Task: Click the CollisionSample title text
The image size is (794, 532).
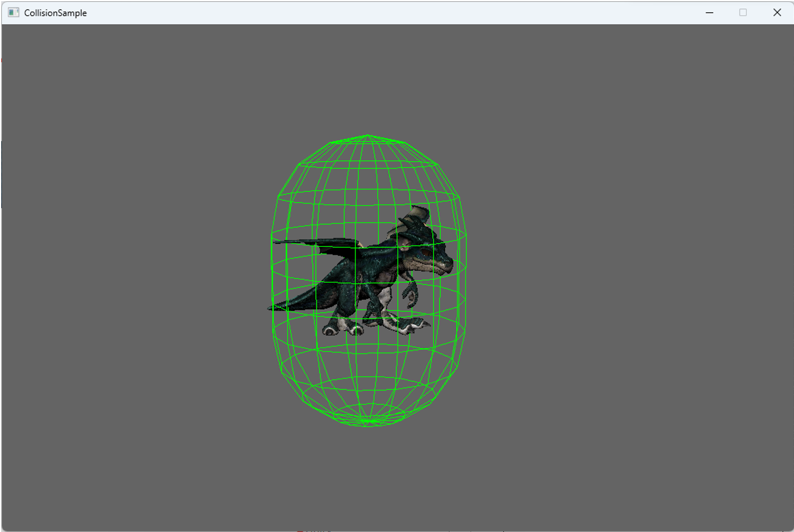Action: 55,13
